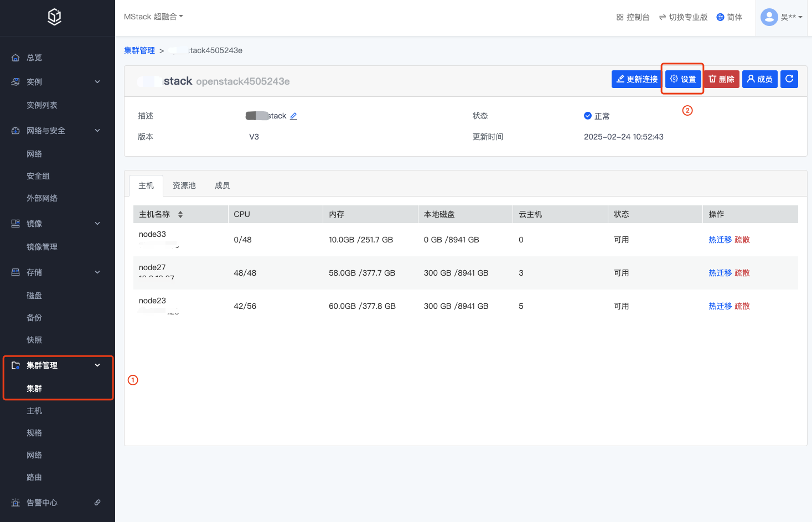Screen dimensions: 812x522
Task: Click the update time 2025-02-24 10:52:43
Action: pyautogui.click(x=624, y=137)
